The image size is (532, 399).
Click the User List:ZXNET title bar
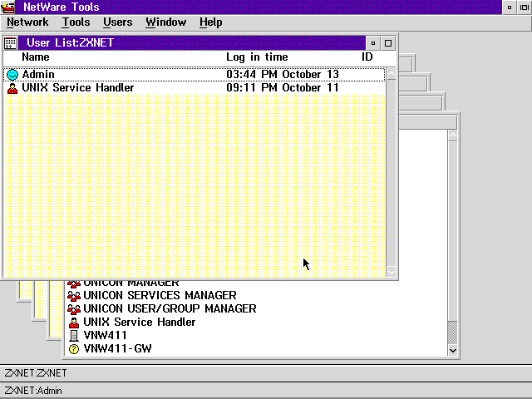pos(192,43)
